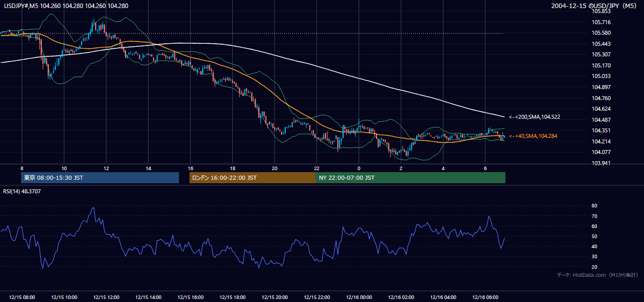Viewport: 644px width, 302px height.
Task: Click price axis value 104.077
Action: coord(602,152)
